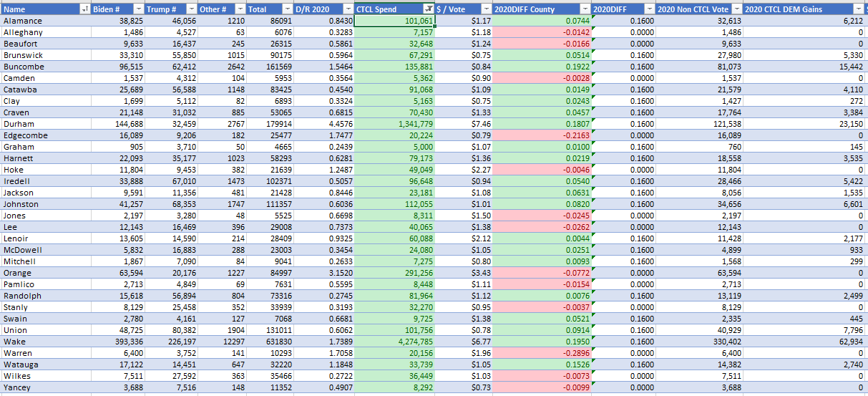The width and height of the screenshot is (868, 396).
Task: Click $ / Vote value $3.43
Action: point(481,273)
